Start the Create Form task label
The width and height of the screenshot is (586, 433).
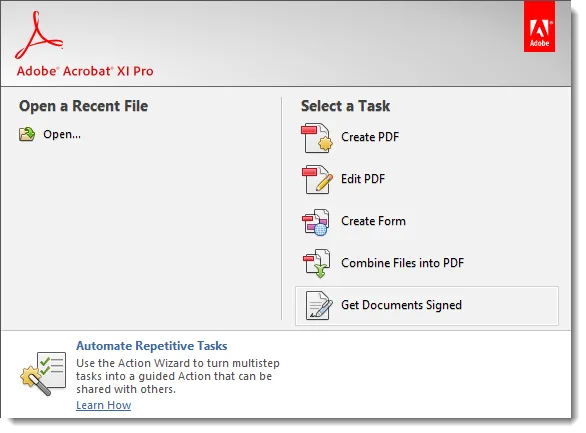tap(373, 221)
